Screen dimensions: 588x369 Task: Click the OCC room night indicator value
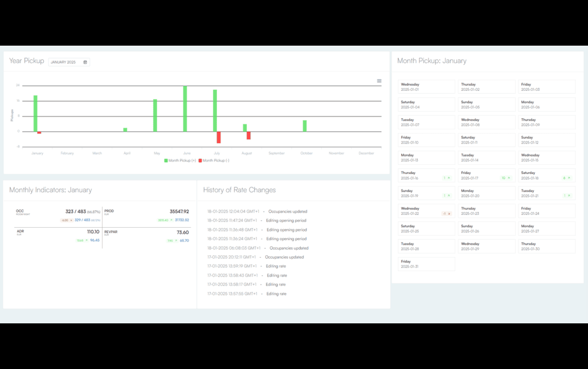click(x=83, y=211)
